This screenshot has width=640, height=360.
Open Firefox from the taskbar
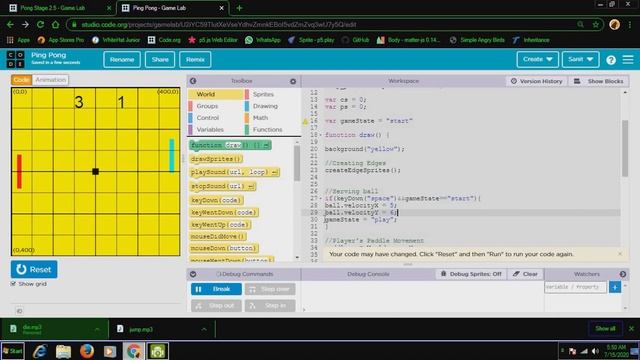tap(87, 351)
